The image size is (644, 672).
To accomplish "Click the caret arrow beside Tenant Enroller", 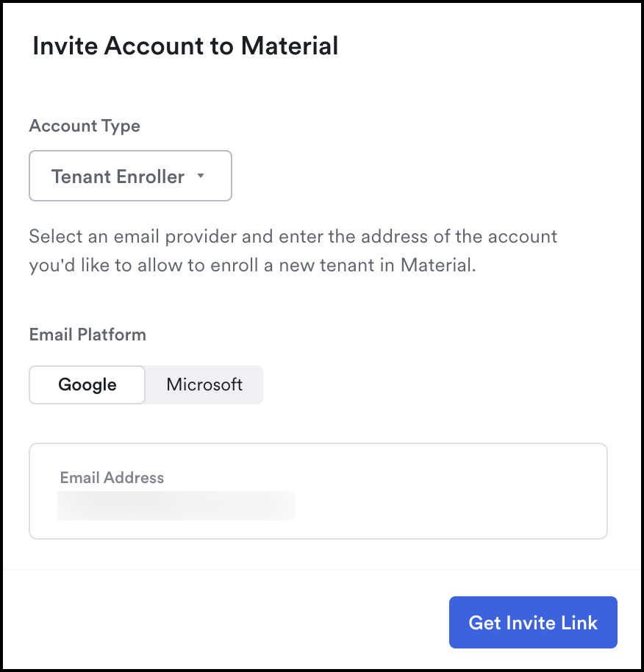I will point(201,175).
